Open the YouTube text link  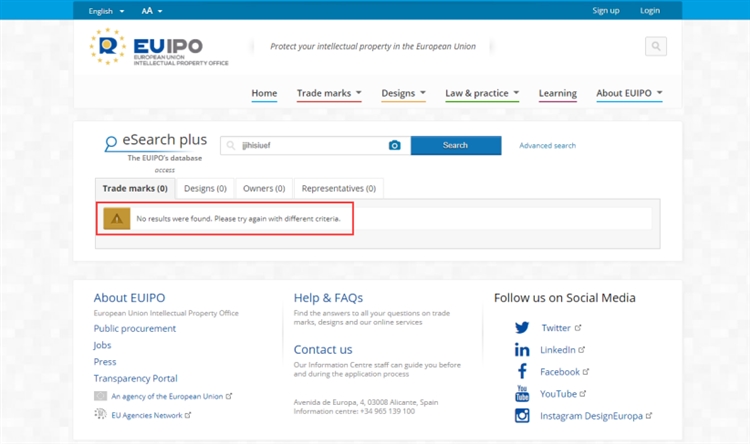point(558,394)
